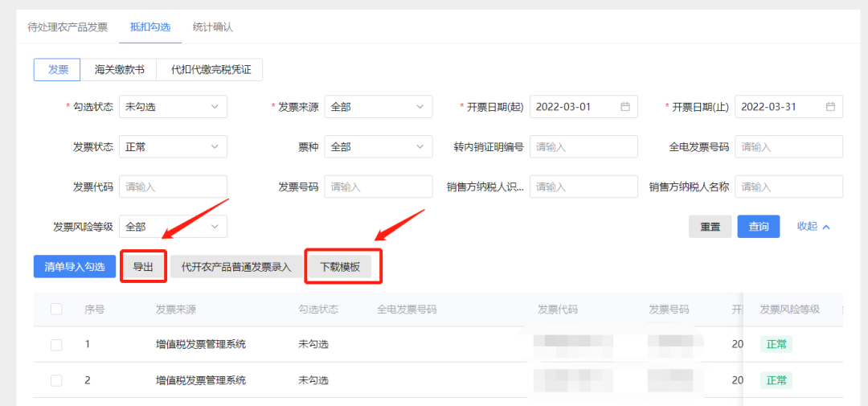Click the 发票号码 column header
The image size is (868, 406).
click(669, 309)
